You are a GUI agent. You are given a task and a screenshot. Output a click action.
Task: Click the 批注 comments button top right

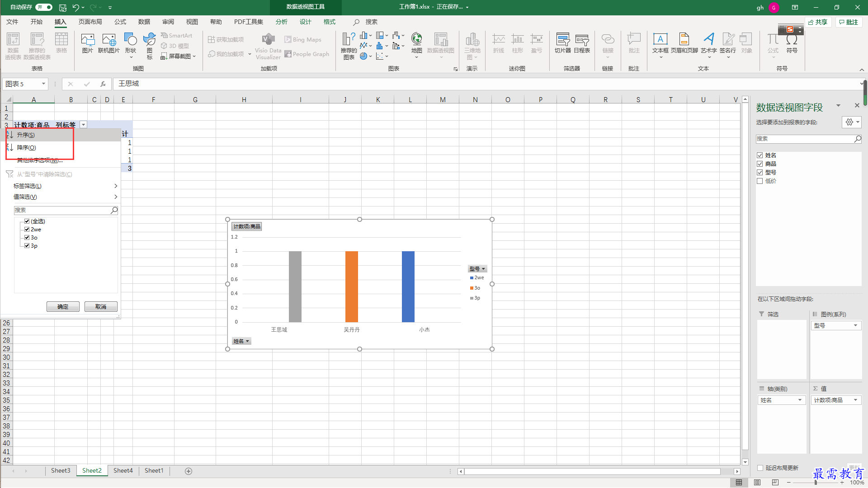point(849,22)
